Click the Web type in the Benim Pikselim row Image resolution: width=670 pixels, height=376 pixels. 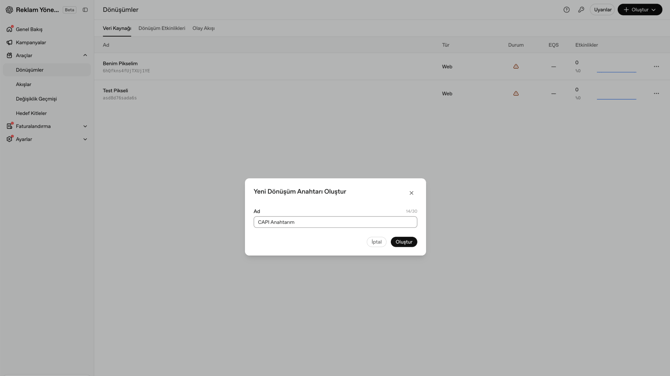pos(447,67)
